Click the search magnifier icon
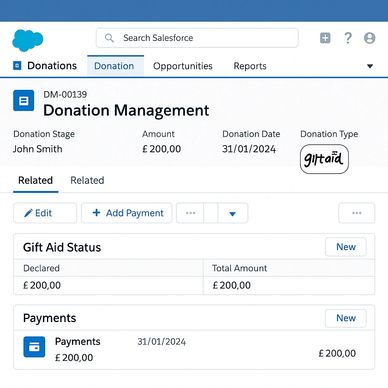This screenshot has width=388, height=388. pos(109,38)
